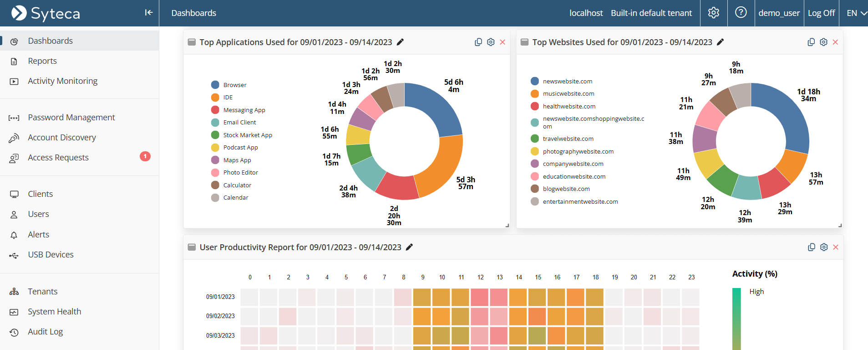The height and width of the screenshot is (350, 868).
Task: Click the Audit Log history icon
Action: [14, 332]
